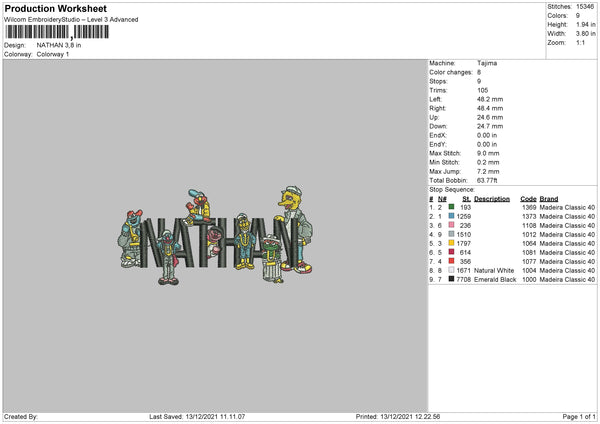Click the 'Printed: 13/12/2021' footer text
Image resolution: width=600 pixels, height=424 pixels.
click(398, 416)
